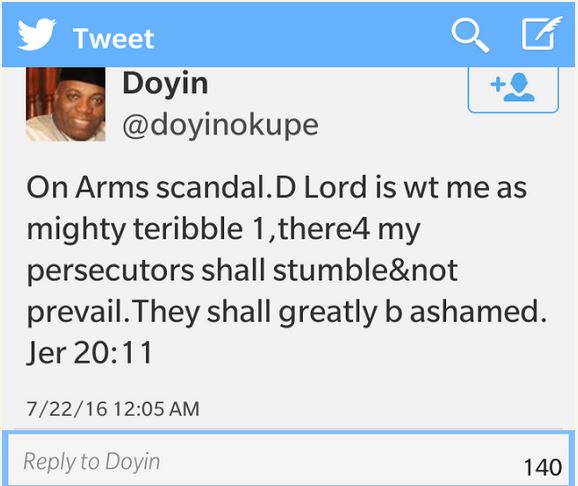Click the plus sign on follow icon

point(498,85)
